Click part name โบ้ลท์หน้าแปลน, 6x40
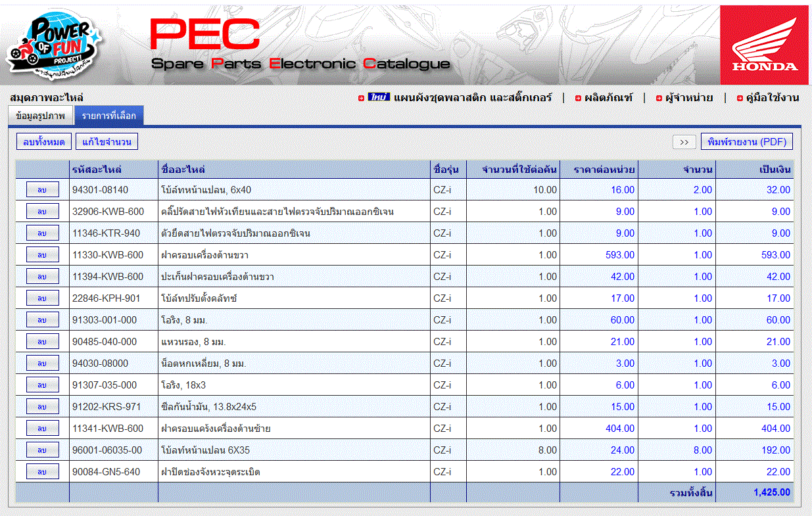Viewport: 812px width, 516px height. pyautogui.click(x=206, y=190)
